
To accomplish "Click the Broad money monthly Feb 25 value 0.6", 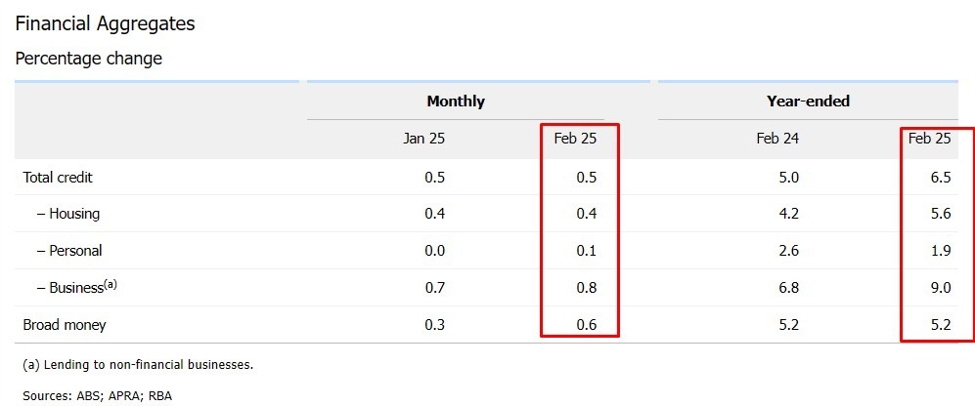I will pyautogui.click(x=586, y=325).
